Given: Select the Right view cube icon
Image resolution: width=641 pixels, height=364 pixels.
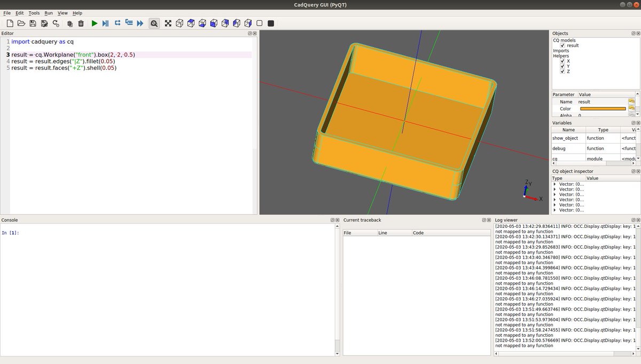Looking at the screenshot, I should point(248,23).
